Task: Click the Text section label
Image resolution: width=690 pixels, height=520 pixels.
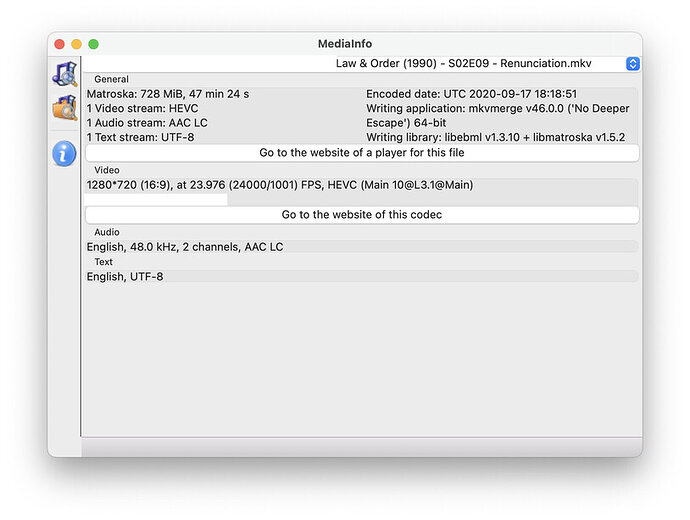Action: click(x=103, y=262)
